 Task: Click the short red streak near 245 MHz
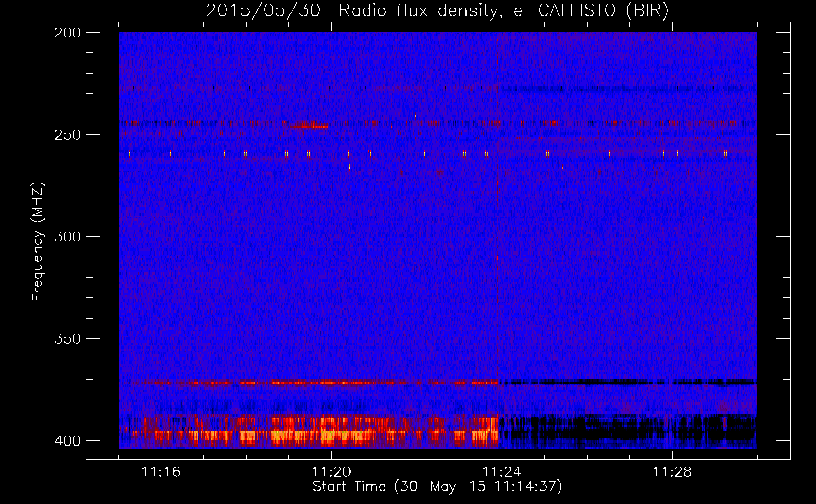[309, 125]
